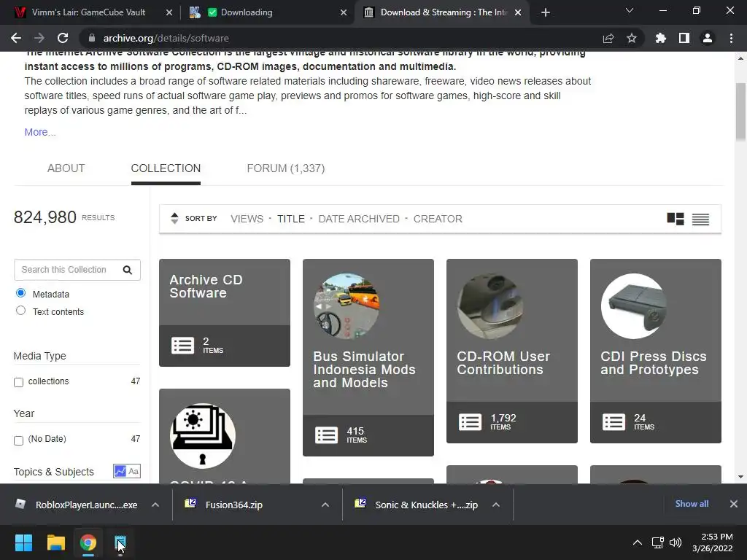The width and height of the screenshot is (747, 560).
Task: Click the COVID collection icon tile
Action: point(203,436)
